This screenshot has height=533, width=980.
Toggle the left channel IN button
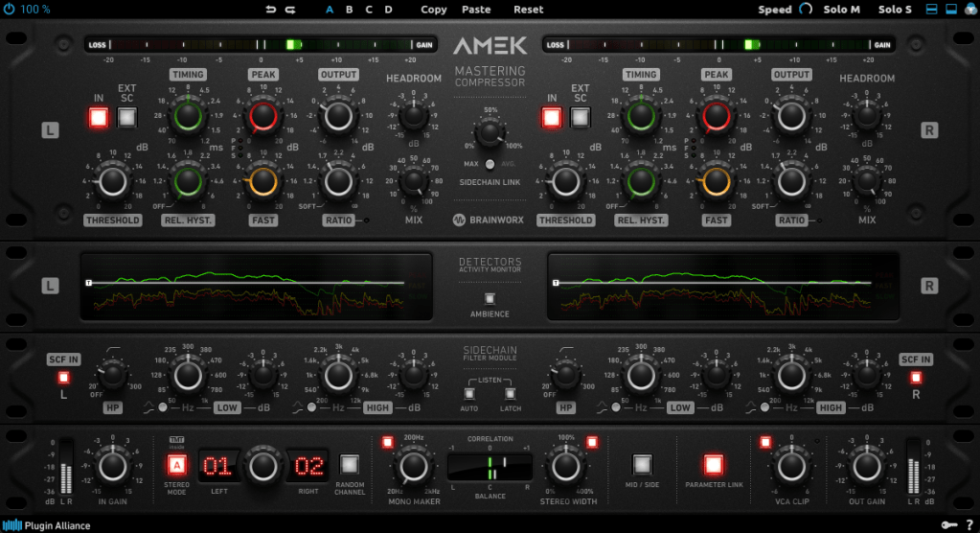click(x=98, y=118)
